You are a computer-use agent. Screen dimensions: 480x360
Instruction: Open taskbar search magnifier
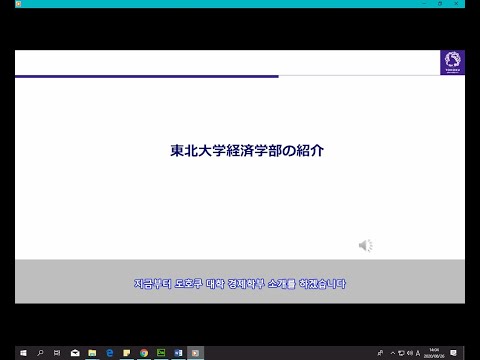40,353
